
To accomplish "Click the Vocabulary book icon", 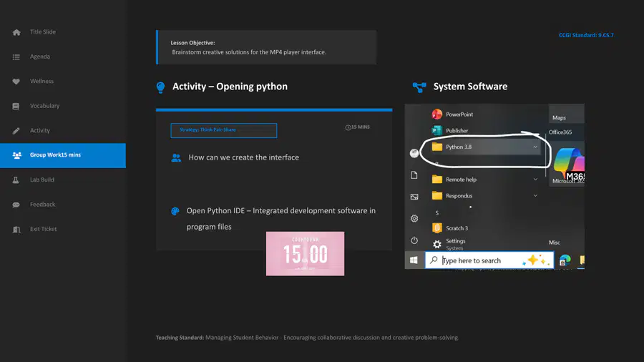I will [16, 107].
